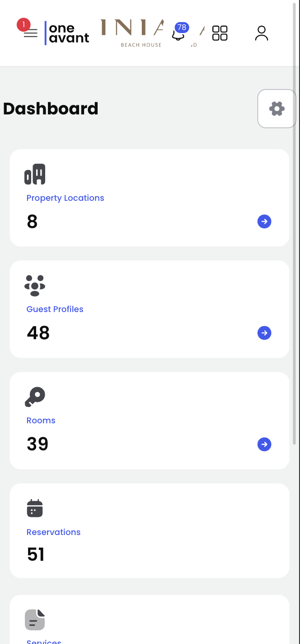
Task: Open the apps grid launcher
Action: [220, 33]
